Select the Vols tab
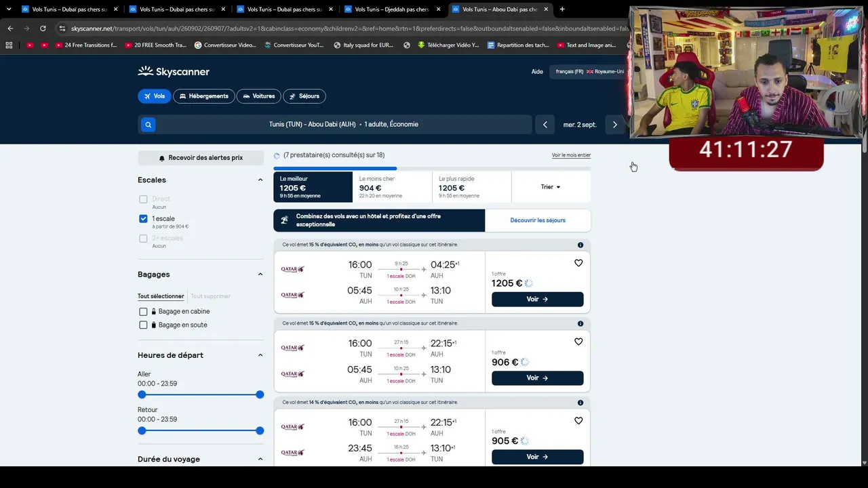Viewport: 868px width, 488px height. coord(154,96)
